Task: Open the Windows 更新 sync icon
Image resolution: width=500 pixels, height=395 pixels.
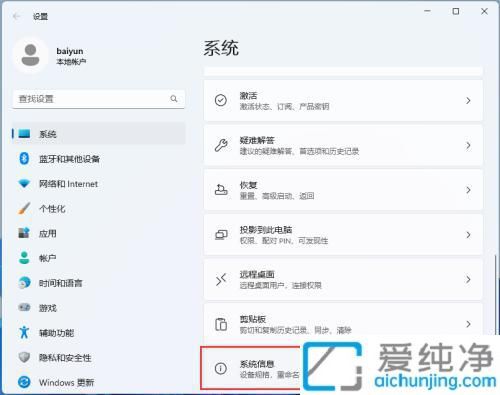Action: [x=24, y=382]
